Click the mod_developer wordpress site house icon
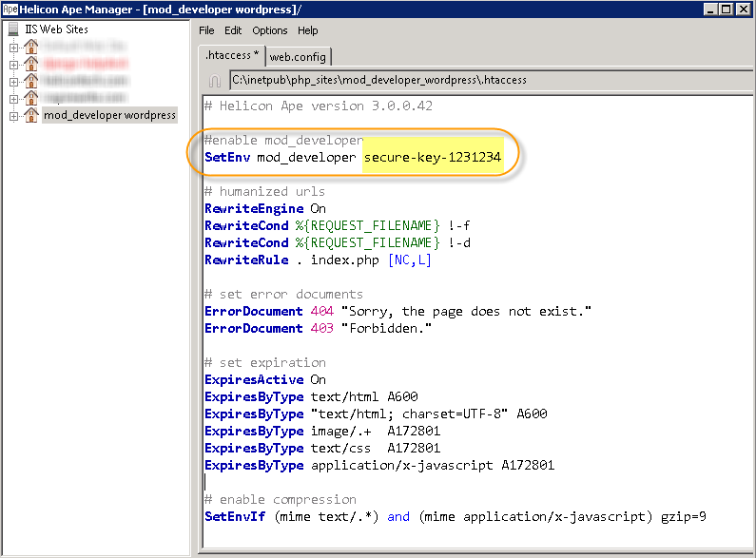Viewport: 756px width, 558px height. point(31,115)
